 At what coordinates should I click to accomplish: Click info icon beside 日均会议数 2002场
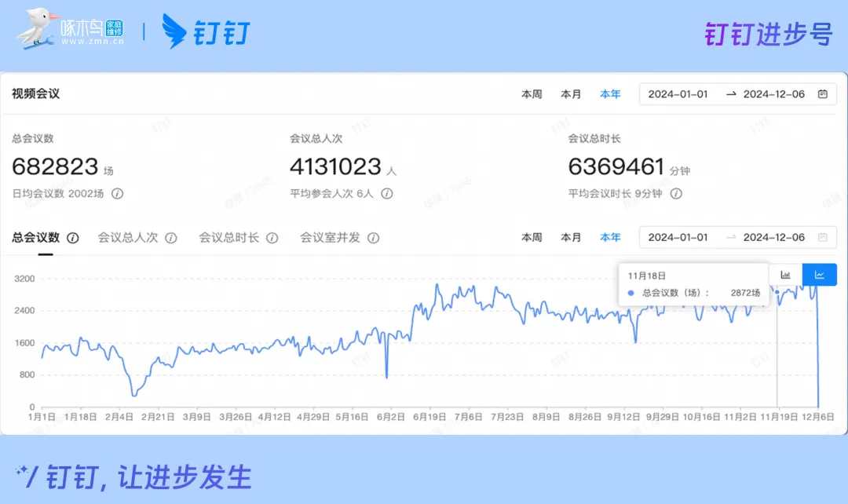pyautogui.click(x=117, y=194)
